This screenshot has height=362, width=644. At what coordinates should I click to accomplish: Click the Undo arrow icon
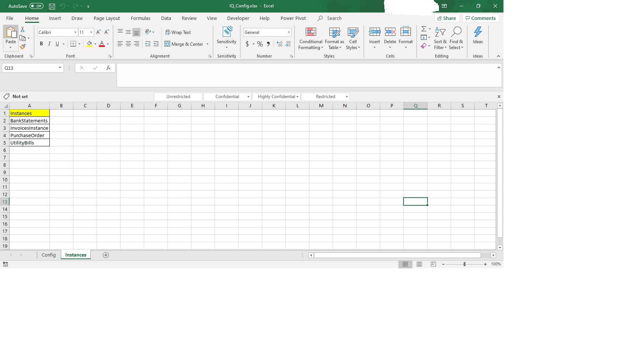coord(62,6)
